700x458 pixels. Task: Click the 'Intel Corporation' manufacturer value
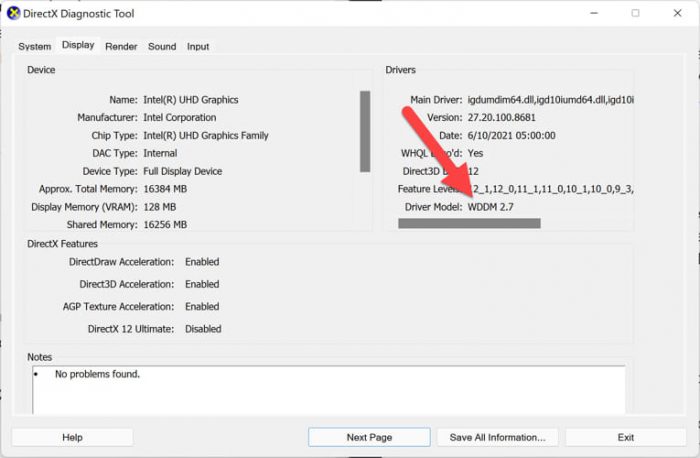(x=179, y=118)
